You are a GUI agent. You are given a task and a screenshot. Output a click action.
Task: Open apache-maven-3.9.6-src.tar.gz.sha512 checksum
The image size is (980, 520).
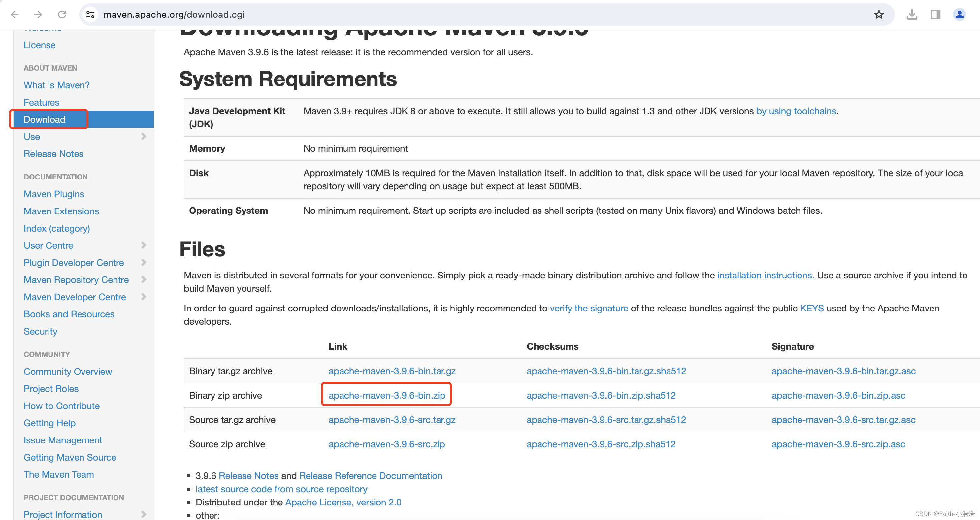(606, 420)
